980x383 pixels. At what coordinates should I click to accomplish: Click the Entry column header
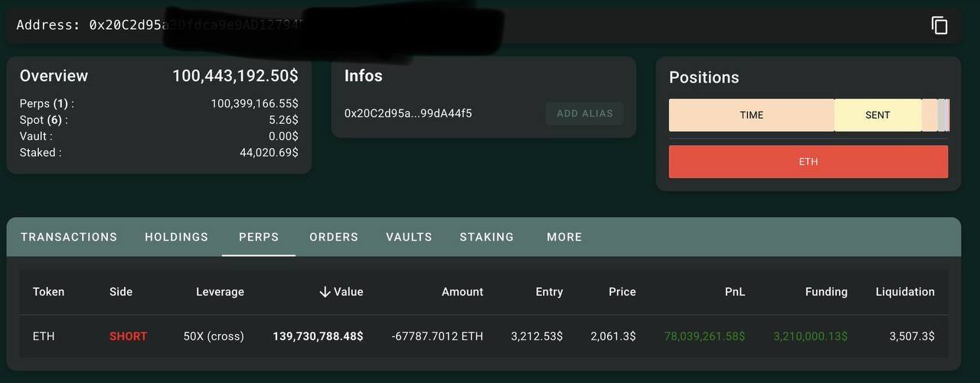549,292
